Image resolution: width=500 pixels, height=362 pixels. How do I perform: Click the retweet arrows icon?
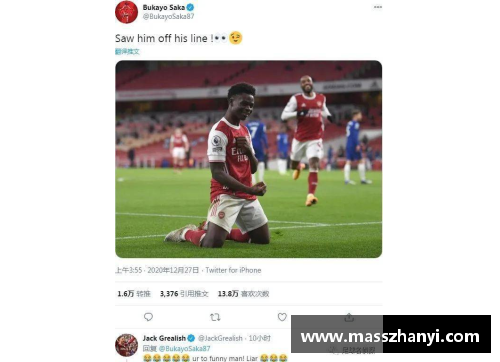pos(215,317)
